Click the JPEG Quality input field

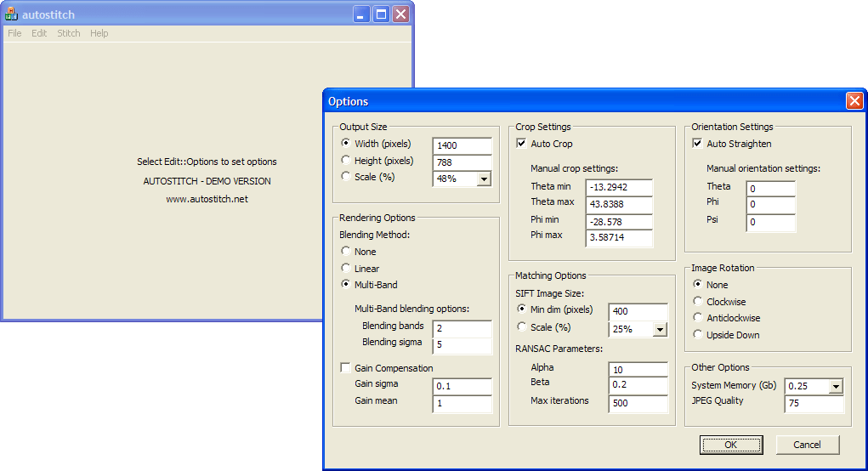[x=814, y=404]
